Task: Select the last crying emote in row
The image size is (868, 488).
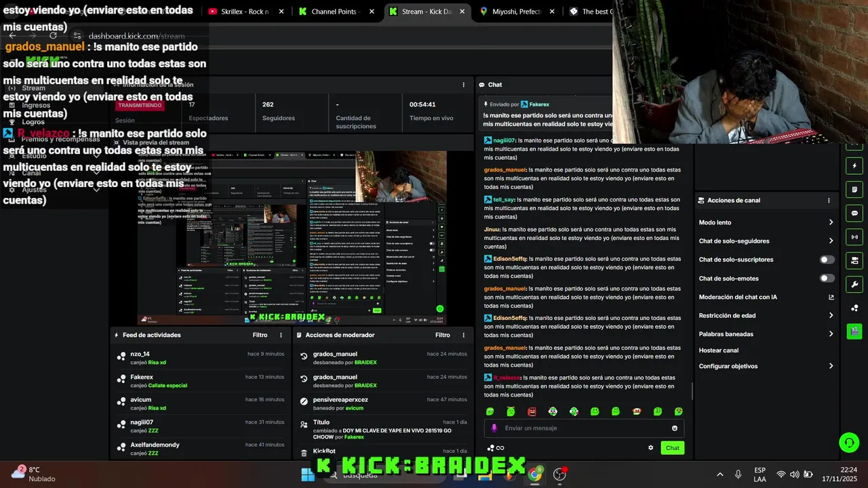Action: tap(679, 411)
